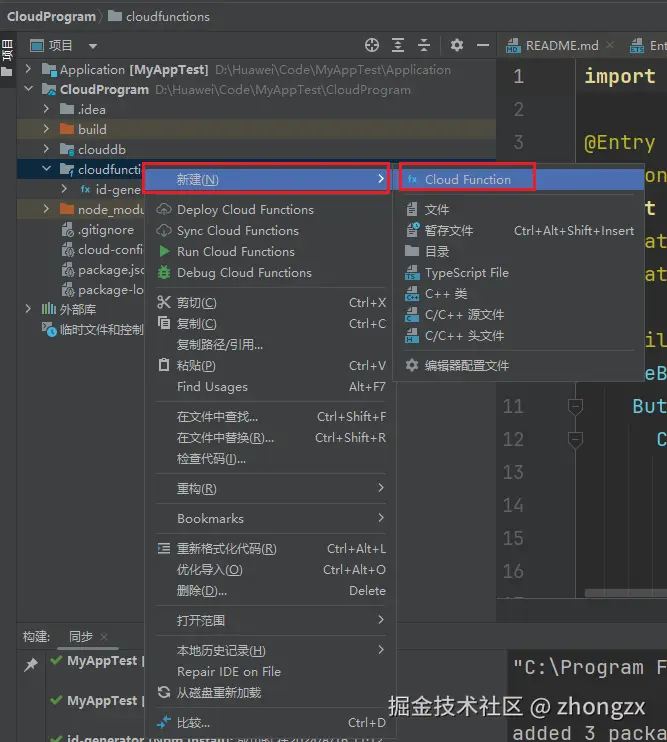Hide the project panel with minus icon
Screen dimensions: 667x742
point(483,45)
